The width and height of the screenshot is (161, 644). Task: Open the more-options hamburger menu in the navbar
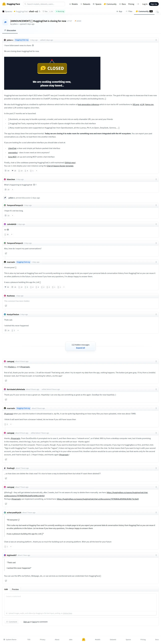click(x=138, y=4)
